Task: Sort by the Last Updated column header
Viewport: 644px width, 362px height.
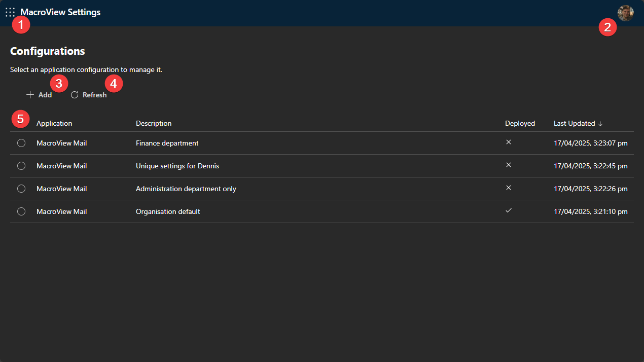Action: point(578,123)
